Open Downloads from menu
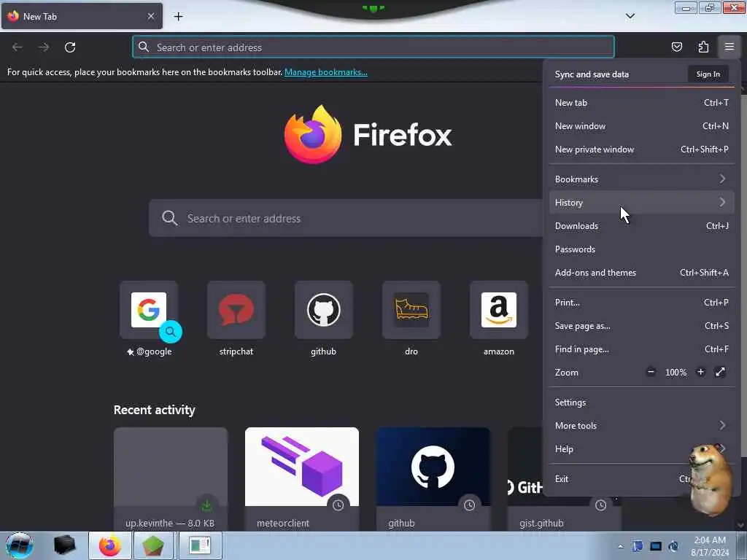This screenshot has width=747, height=560. (642, 226)
